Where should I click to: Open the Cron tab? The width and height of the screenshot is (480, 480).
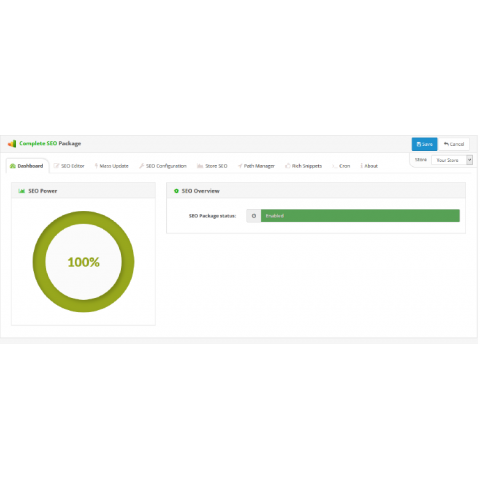tap(341, 166)
